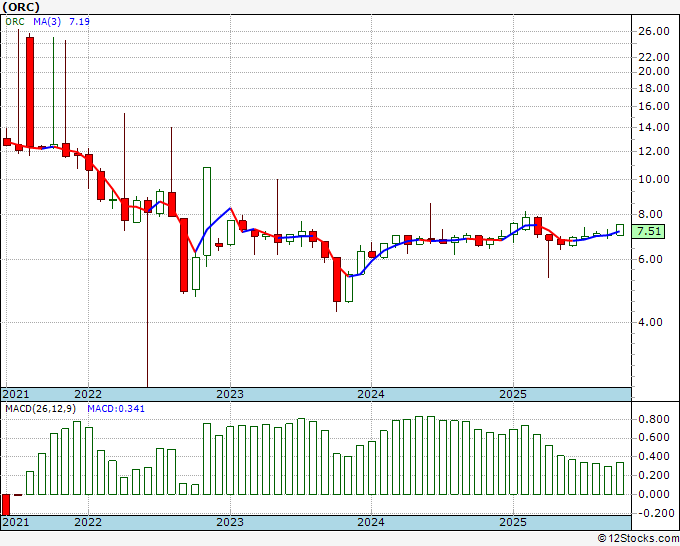Click the 26.00 price axis label
This screenshot has height=546, width=680.
pyautogui.click(x=654, y=31)
